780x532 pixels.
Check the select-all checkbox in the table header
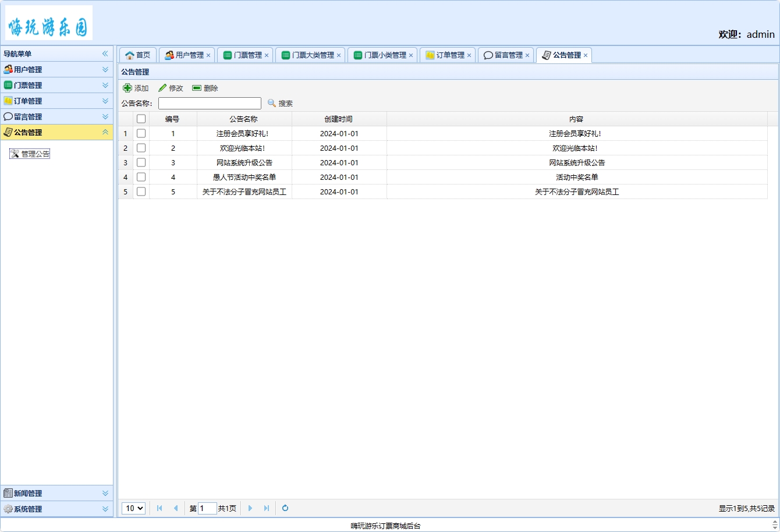click(141, 118)
